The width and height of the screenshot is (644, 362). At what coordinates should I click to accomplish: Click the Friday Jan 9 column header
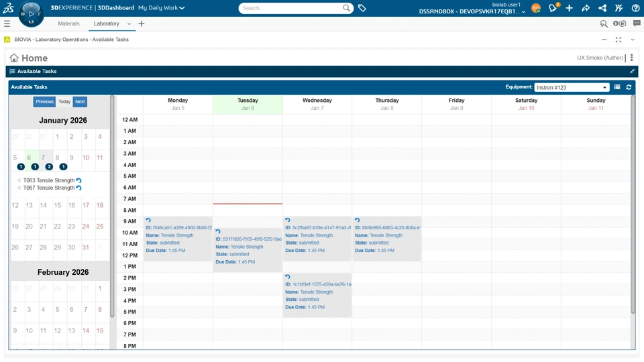pyautogui.click(x=456, y=105)
